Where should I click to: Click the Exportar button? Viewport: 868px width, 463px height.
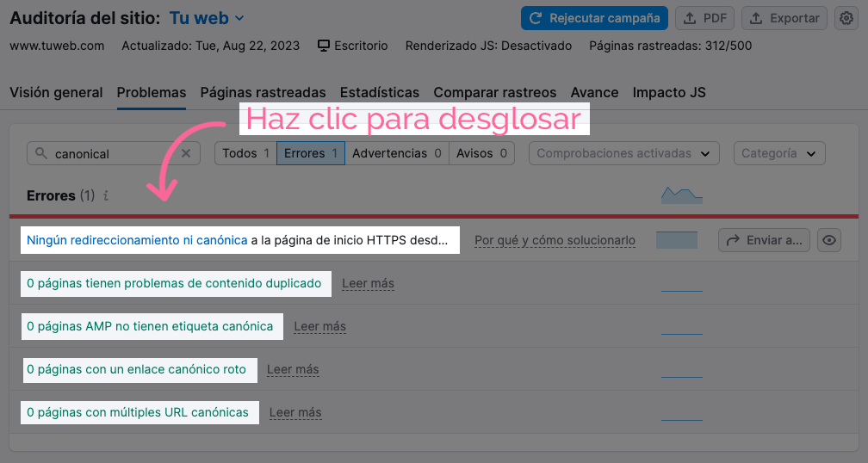tap(784, 18)
